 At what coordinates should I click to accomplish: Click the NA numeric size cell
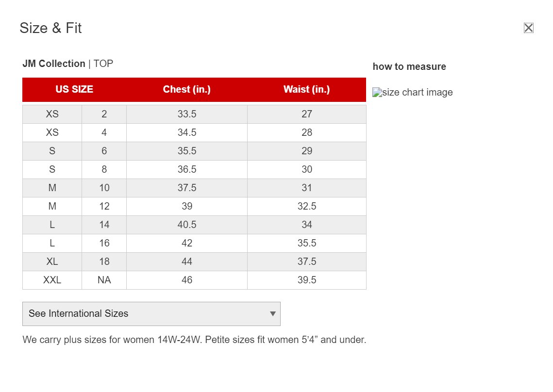104,280
